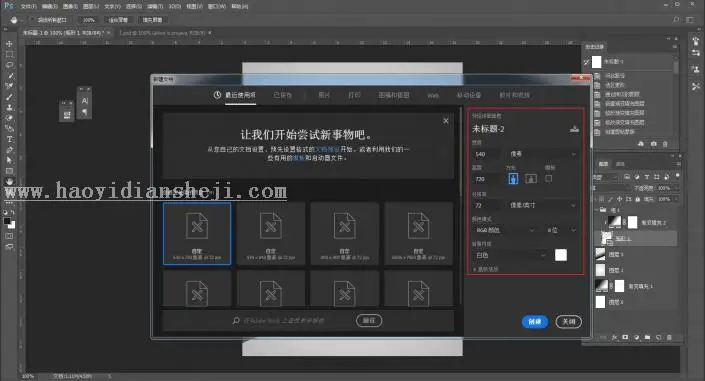Open layer kind filter dropdown
Screen dimensions: 705x381
click(605, 177)
